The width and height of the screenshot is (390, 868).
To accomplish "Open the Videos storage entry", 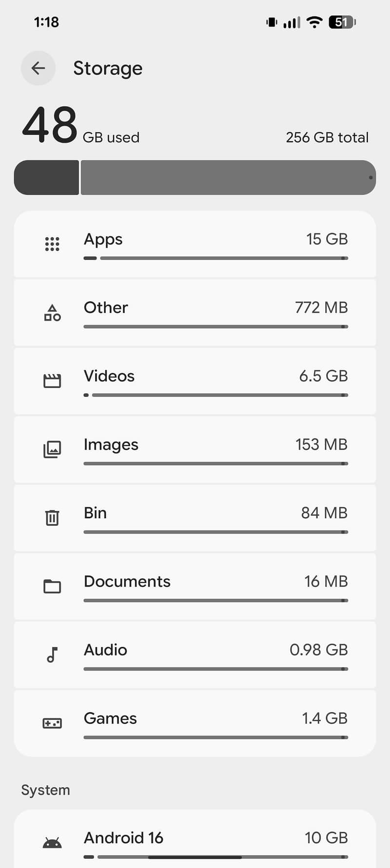I will click(x=109, y=376).
